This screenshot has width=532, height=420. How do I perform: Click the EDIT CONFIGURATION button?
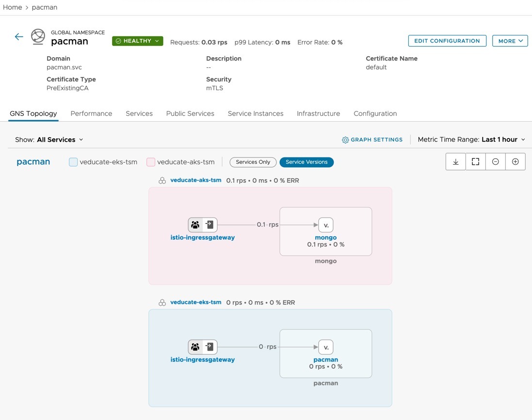447,41
